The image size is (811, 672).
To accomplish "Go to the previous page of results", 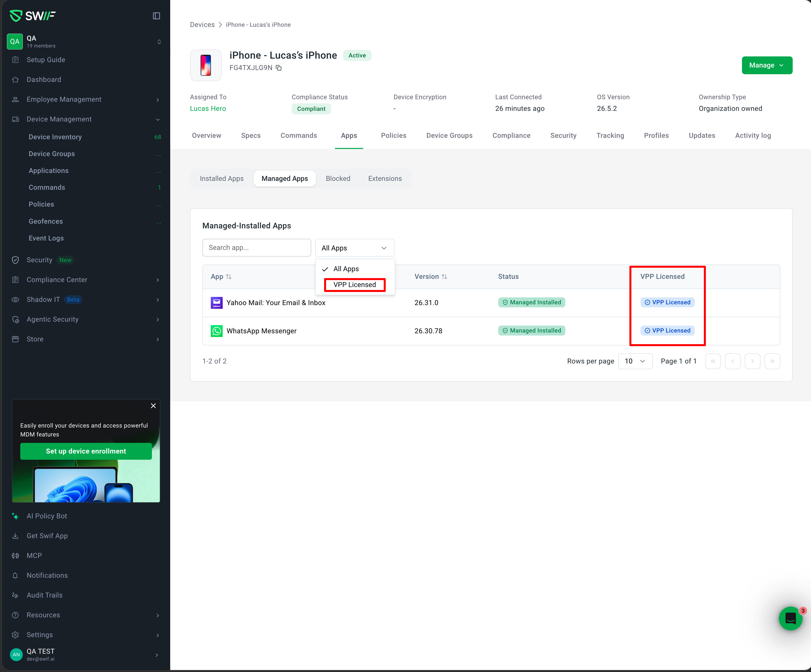I will pyautogui.click(x=733, y=361).
